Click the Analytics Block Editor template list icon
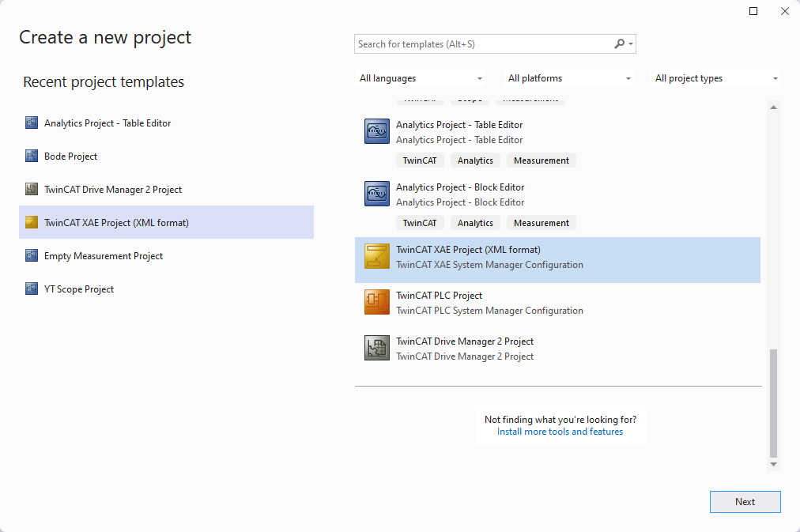Viewport: 800px width, 532px height. coord(377,194)
